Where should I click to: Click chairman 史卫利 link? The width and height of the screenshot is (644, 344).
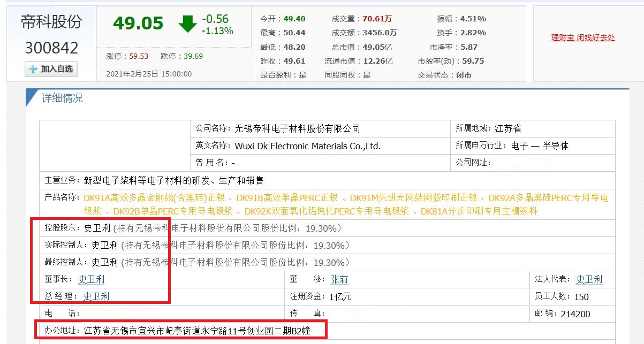tap(91, 279)
